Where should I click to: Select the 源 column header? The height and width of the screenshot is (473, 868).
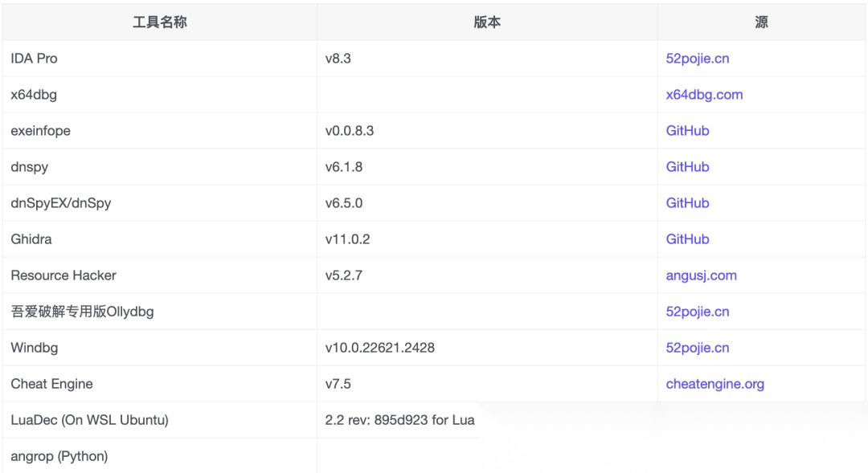(x=761, y=22)
